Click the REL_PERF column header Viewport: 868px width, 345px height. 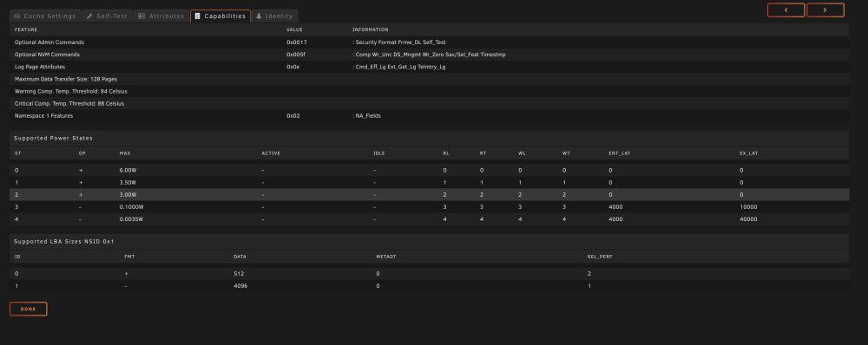coord(600,257)
